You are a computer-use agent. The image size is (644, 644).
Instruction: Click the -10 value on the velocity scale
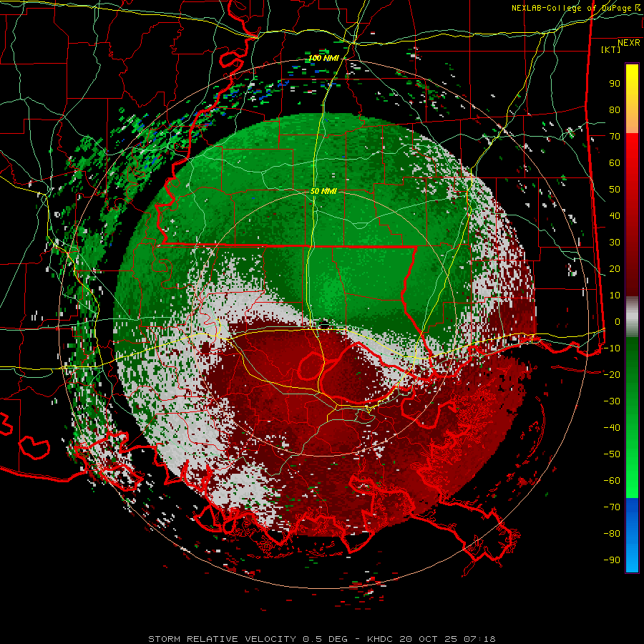612,348
